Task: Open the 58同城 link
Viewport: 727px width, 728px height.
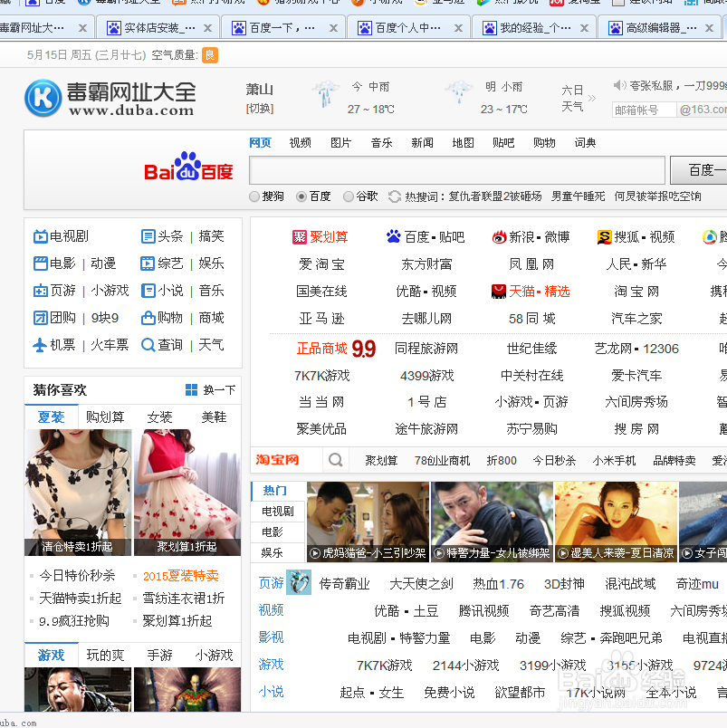Action: (x=532, y=319)
